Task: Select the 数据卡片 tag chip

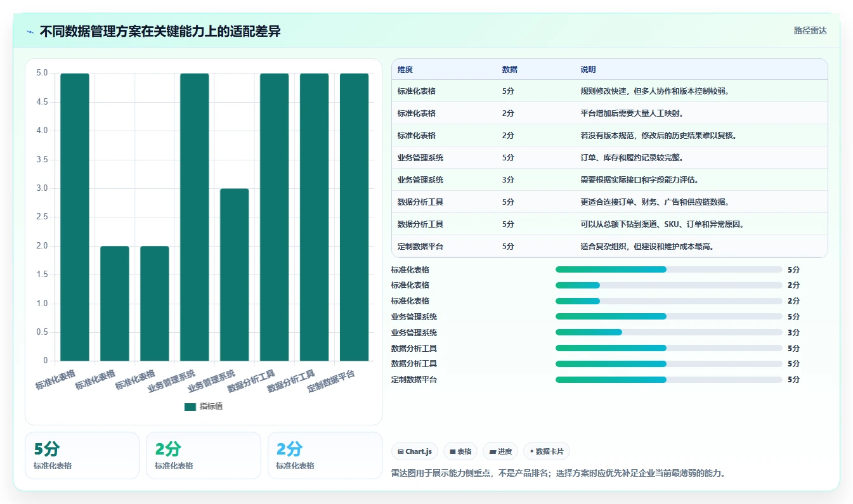Action: [x=547, y=451]
